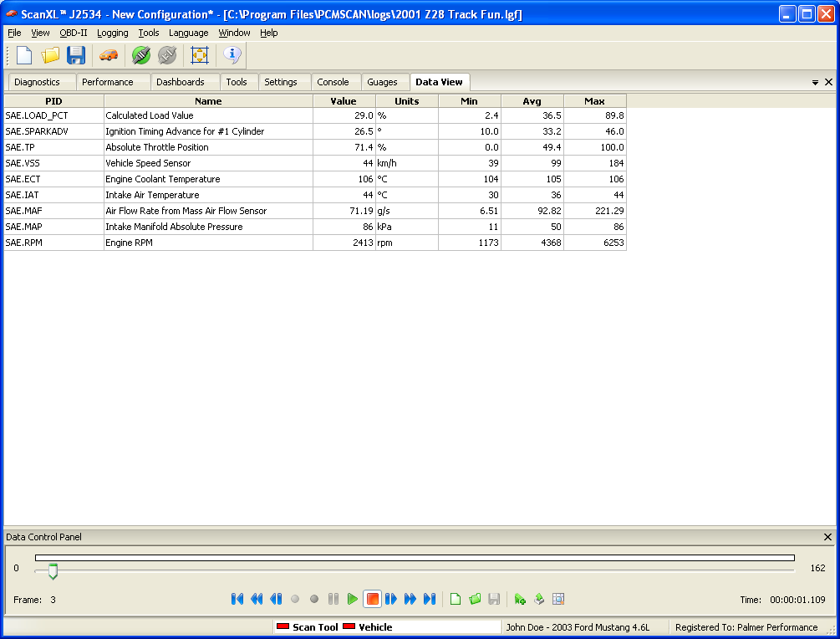Click the Vehicle Speed Sensor name cell
Viewport: 840px width, 639px height.
[x=208, y=163]
